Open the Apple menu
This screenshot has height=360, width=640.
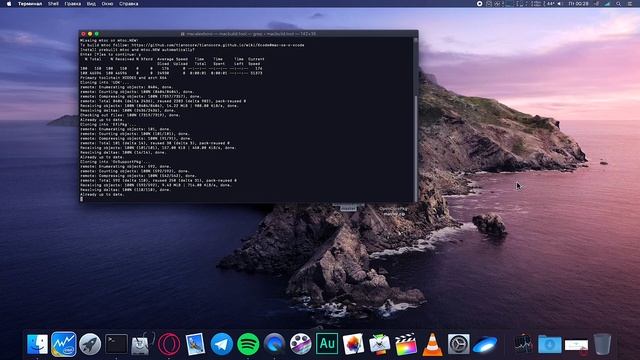[x=9, y=4]
